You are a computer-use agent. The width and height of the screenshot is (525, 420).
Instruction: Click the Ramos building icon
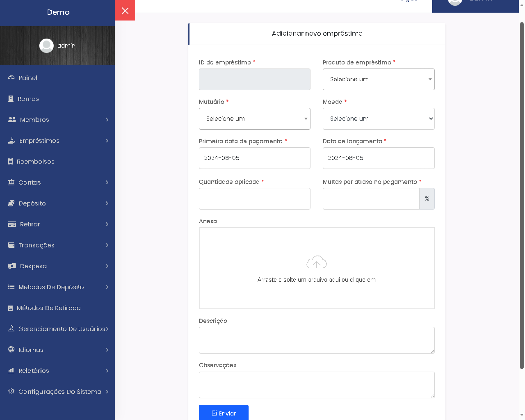[x=11, y=99]
